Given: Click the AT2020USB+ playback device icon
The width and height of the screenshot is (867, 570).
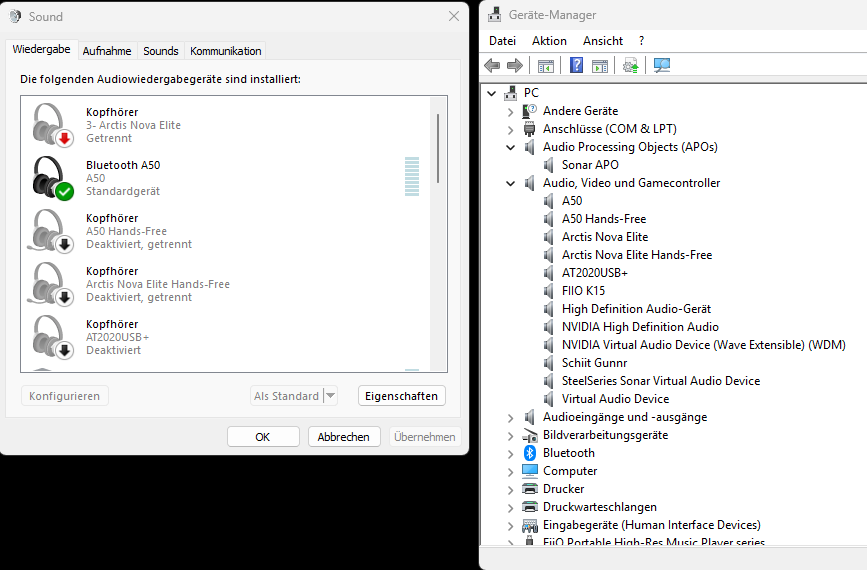Looking at the screenshot, I should [x=53, y=337].
